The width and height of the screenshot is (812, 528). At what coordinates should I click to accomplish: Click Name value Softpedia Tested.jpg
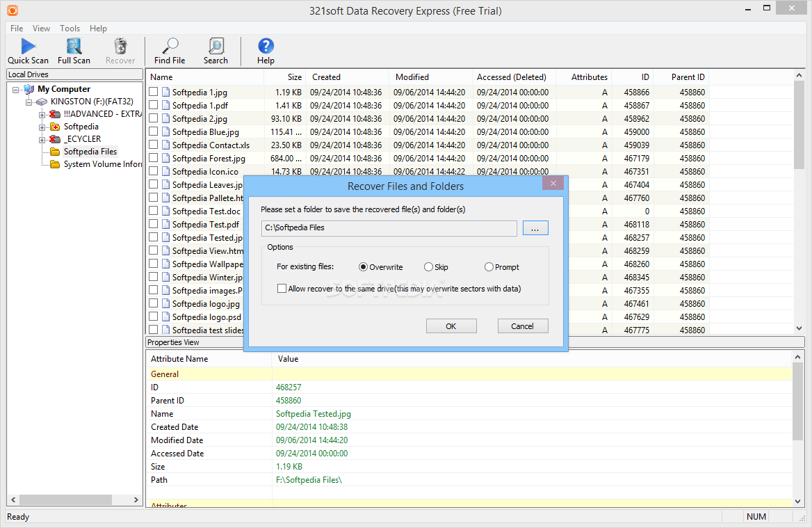314,414
